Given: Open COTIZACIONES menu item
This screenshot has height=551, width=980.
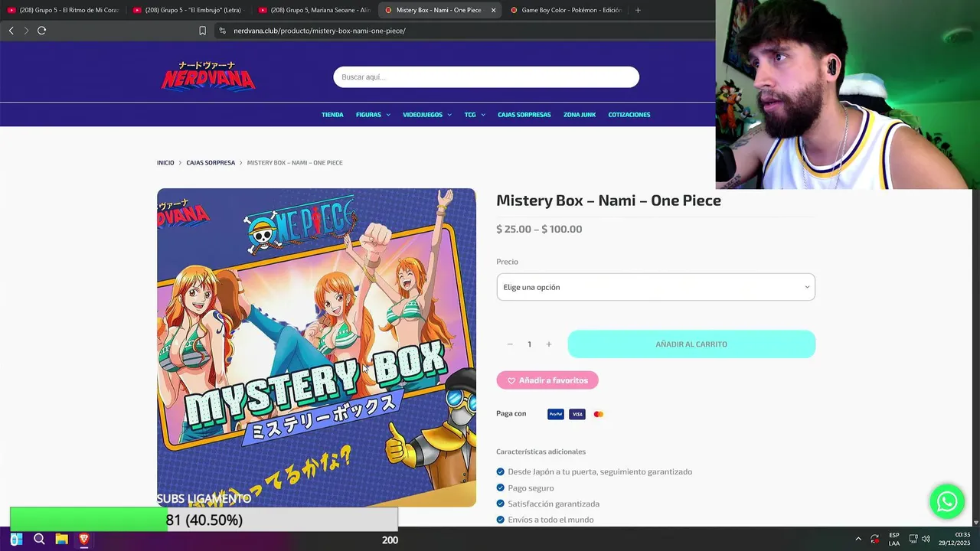Looking at the screenshot, I should click(x=629, y=115).
